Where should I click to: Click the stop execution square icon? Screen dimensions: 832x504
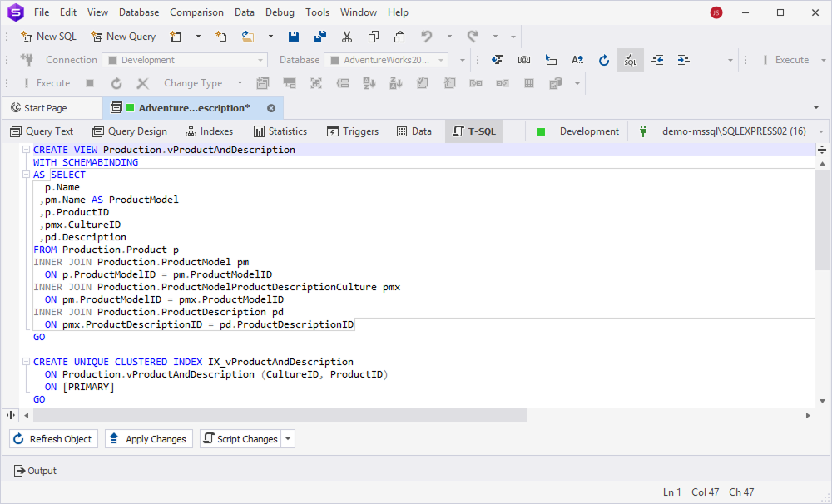[90, 83]
